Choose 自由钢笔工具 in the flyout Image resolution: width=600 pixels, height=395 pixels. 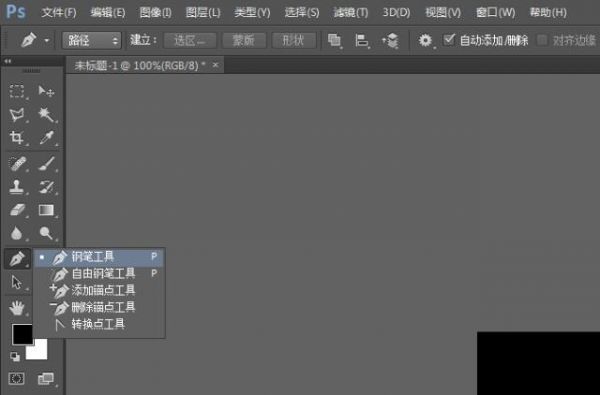click(99, 274)
